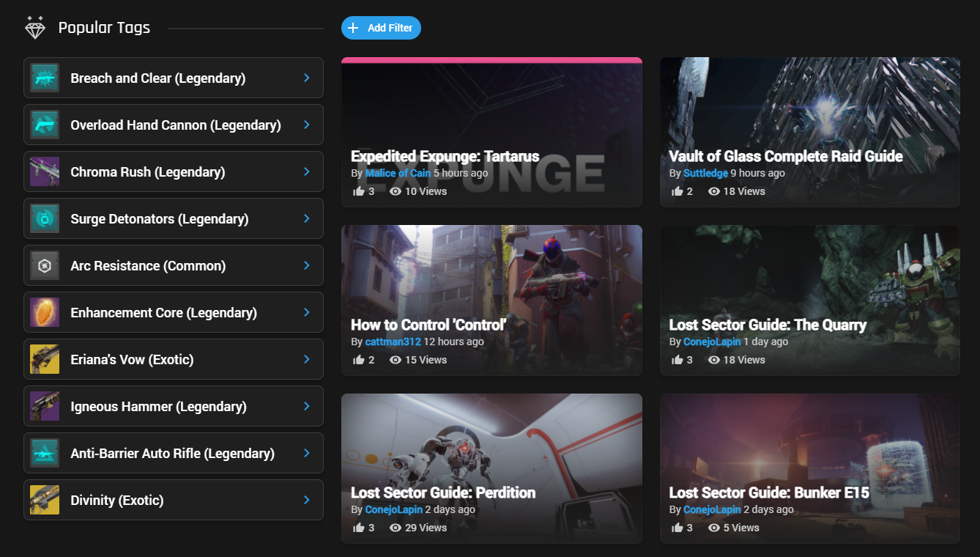Open the Lost Sector Guide: Perdition title
Image resolution: width=980 pixels, height=557 pixels.
443,493
